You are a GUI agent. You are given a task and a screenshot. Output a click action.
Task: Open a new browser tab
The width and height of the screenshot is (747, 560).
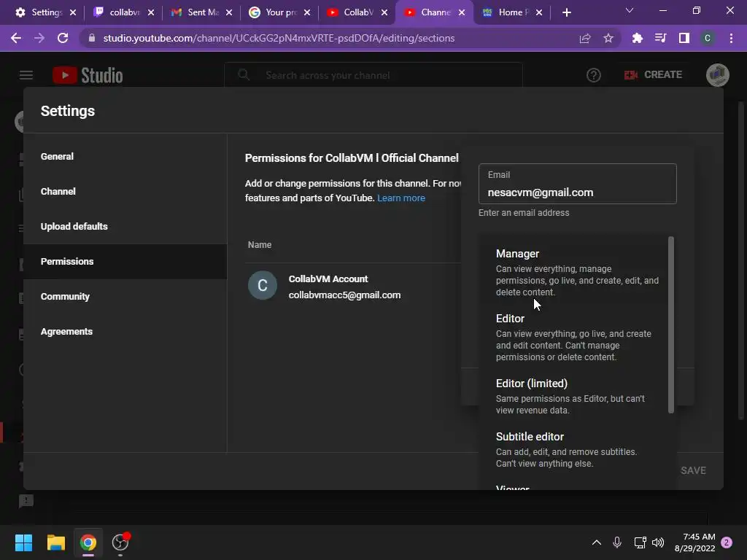click(566, 12)
